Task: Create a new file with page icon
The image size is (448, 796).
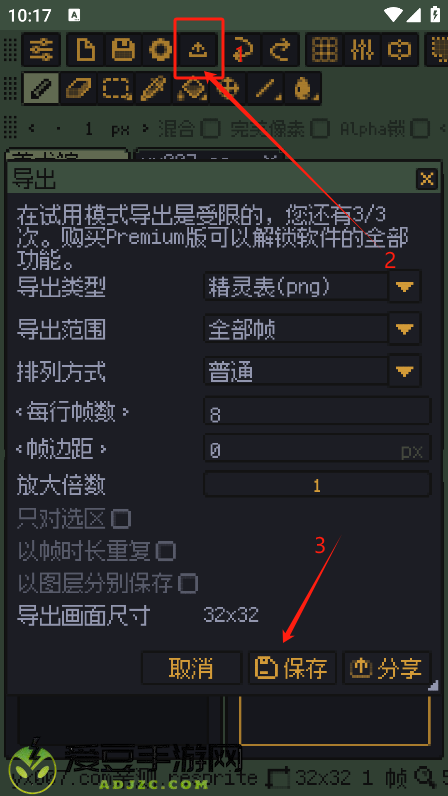Action: (85, 50)
